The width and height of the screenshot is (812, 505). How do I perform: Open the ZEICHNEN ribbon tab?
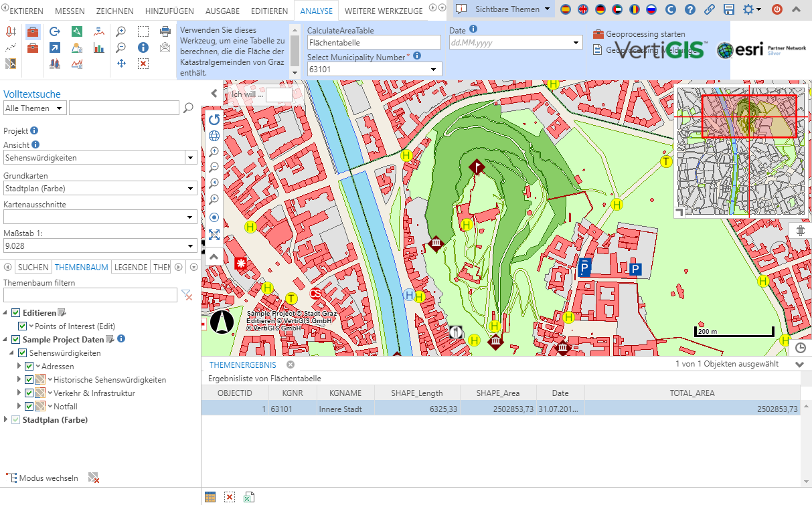click(x=114, y=11)
